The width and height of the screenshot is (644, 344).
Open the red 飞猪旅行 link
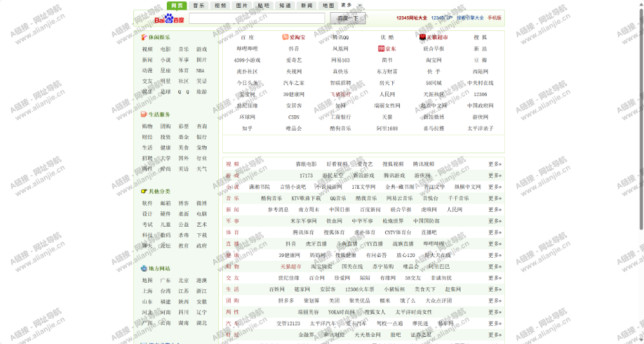point(341,95)
